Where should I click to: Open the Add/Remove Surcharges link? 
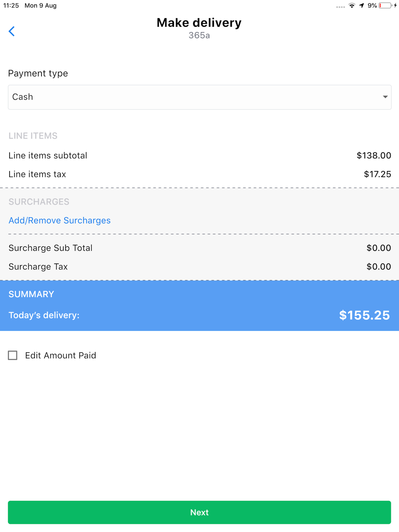(59, 221)
